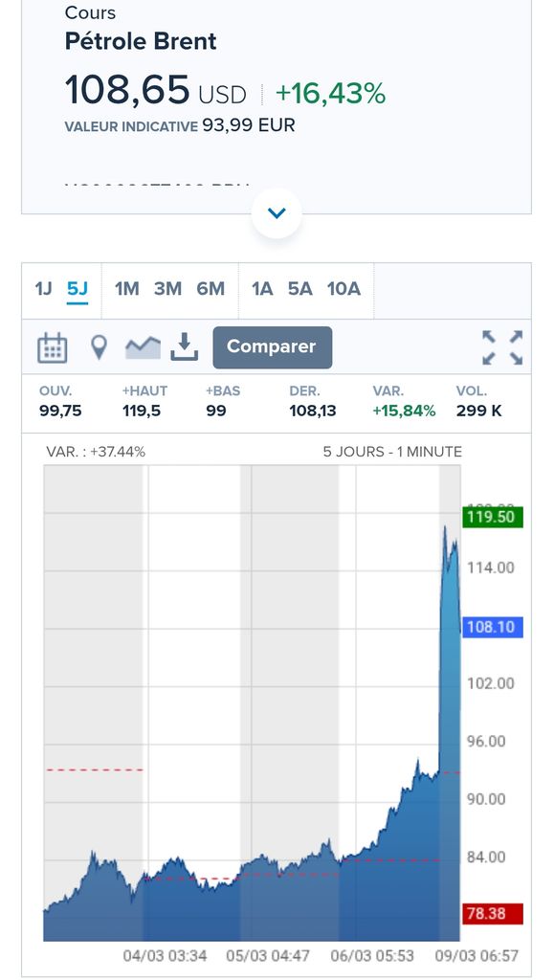Click the 84.00 price axis label
Viewport: 554px width, 980px height.
[486, 857]
